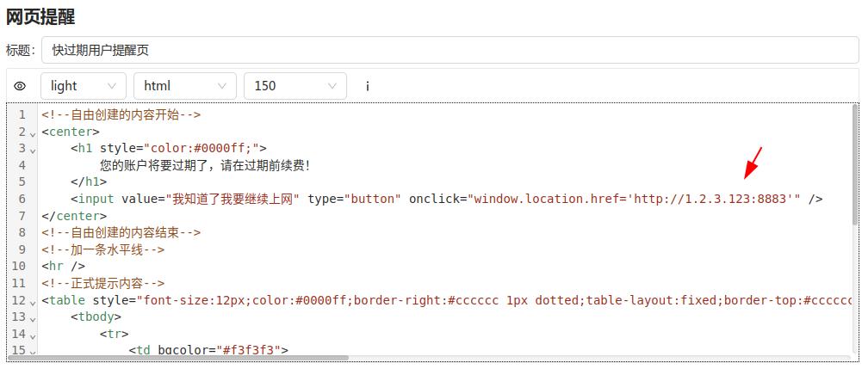
Task: Collapse the center tag on line 2
Action: [32, 132]
